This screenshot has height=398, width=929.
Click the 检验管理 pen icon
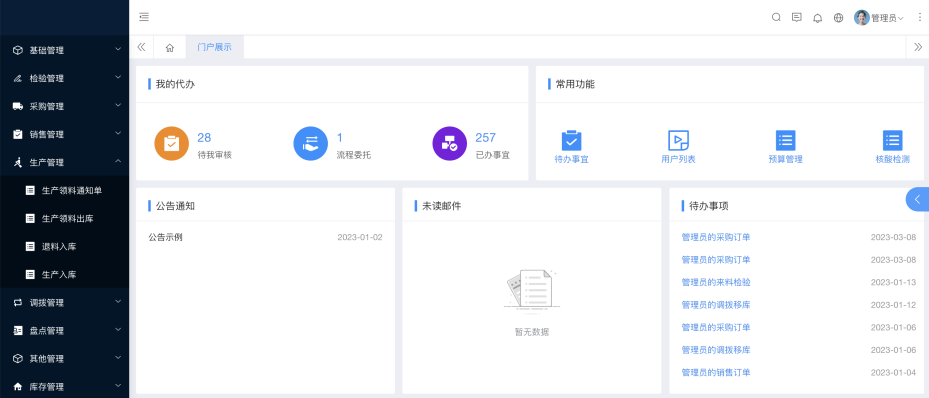(x=18, y=78)
